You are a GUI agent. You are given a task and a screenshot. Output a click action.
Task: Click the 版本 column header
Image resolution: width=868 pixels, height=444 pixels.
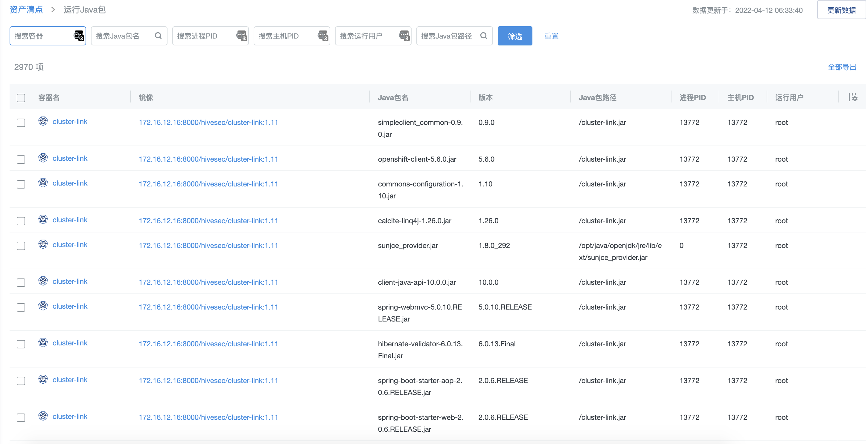[485, 98]
